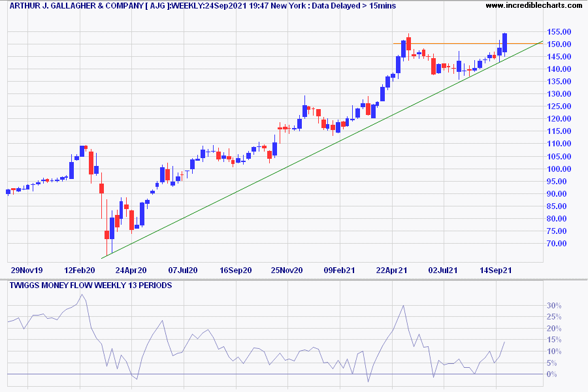Click the 20% money flow axis label
Viewport: 588px width, 392px height.
click(x=554, y=329)
